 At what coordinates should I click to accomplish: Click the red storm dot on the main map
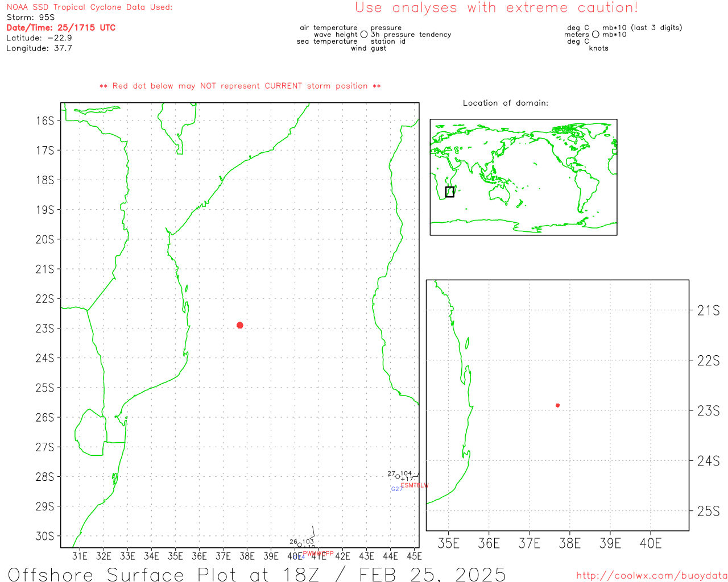click(x=240, y=325)
